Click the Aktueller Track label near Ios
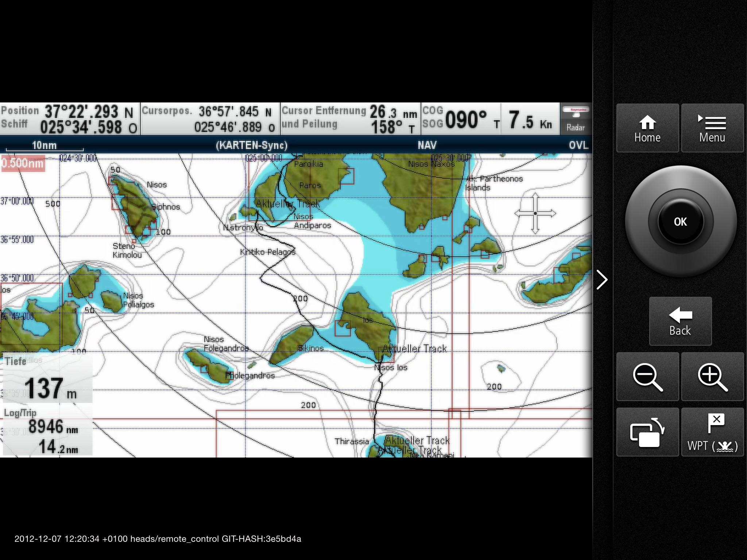 click(415, 349)
